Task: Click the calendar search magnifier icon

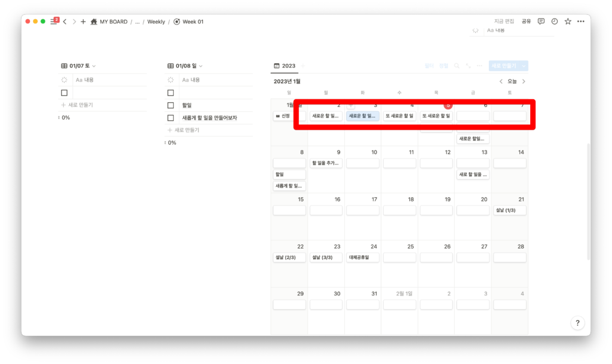Action: click(457, 66)
